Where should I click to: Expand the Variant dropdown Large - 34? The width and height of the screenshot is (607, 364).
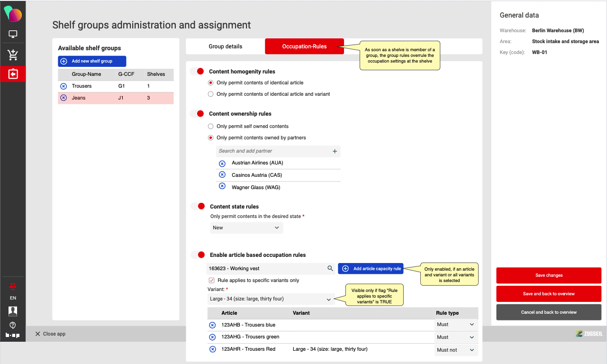tap(270, 299)
